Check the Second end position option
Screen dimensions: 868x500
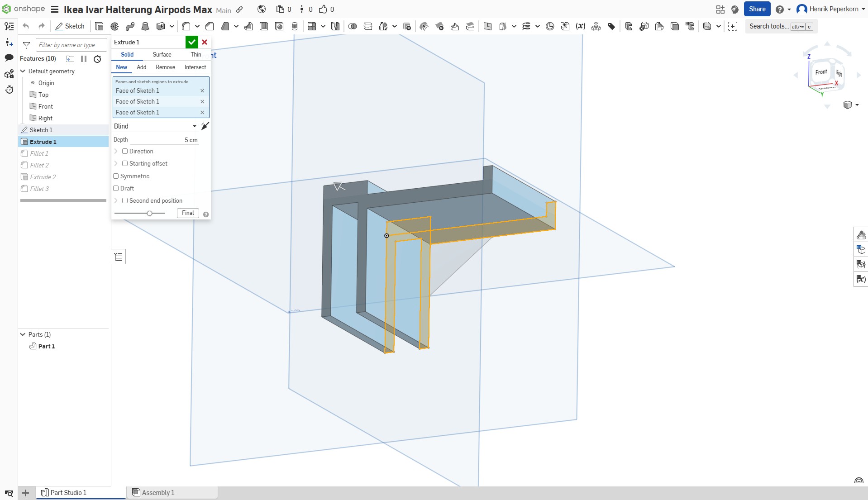tap(125, 200)
